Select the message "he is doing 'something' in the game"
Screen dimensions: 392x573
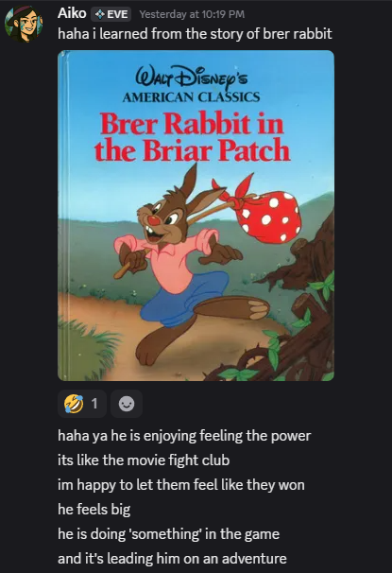click(x=168, y=534)
